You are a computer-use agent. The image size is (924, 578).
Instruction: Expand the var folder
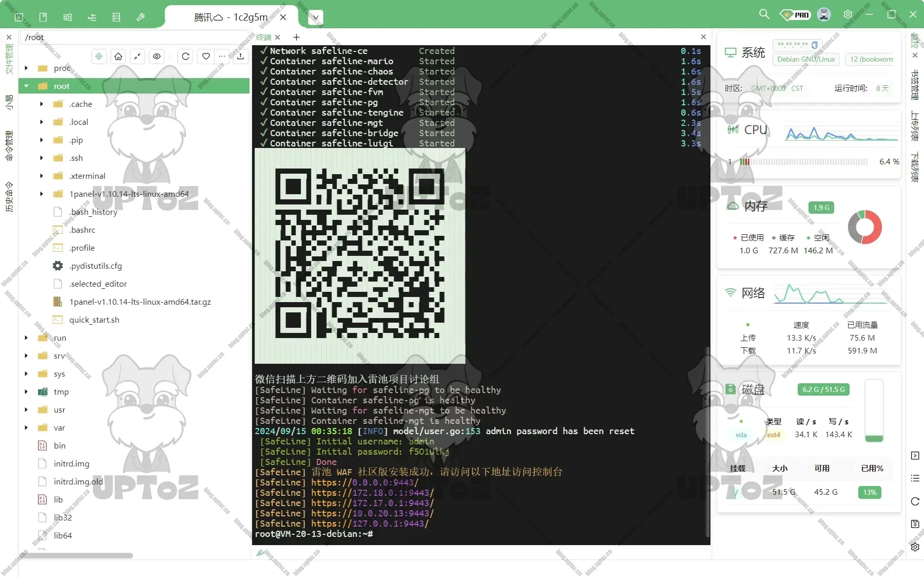pos(26,427)
